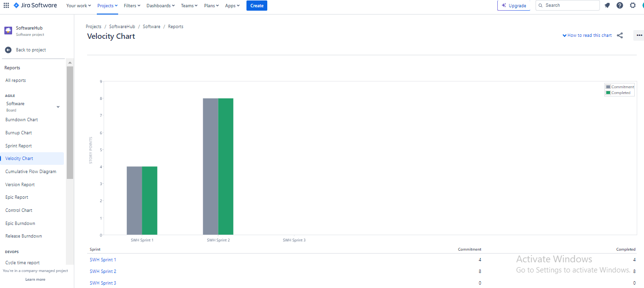Image resolution: width=644 pixels, height=288 pixels.
Task: Click SWH Sprint 1 green completed bar
Action: (x=150, y=201)
